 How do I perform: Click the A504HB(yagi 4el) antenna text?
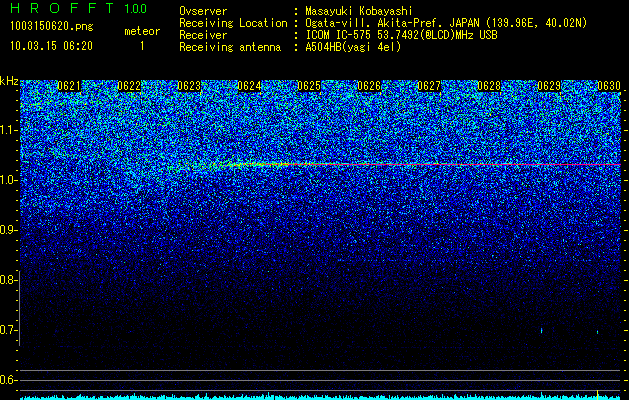(353, 47)
